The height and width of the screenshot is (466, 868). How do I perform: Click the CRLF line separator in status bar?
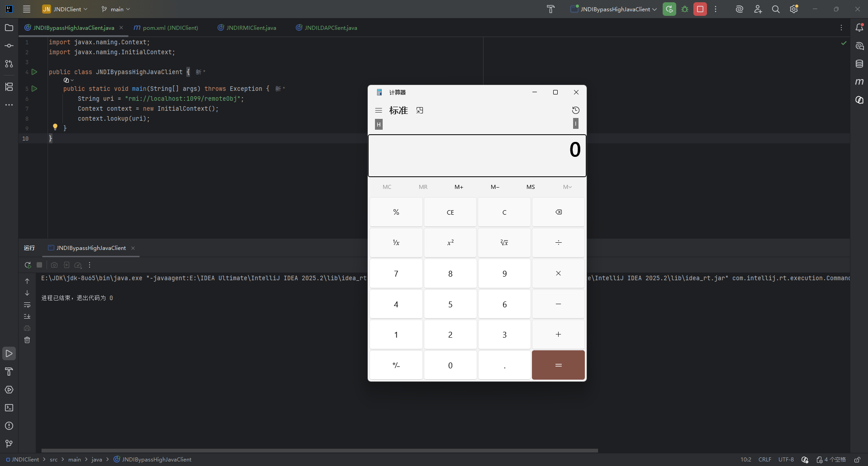(765, 460)
